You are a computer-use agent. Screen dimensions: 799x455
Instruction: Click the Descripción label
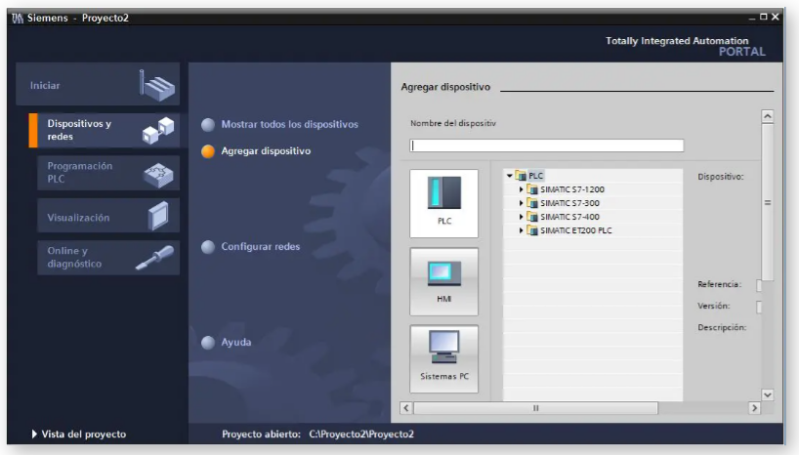[x=722, y=327]
